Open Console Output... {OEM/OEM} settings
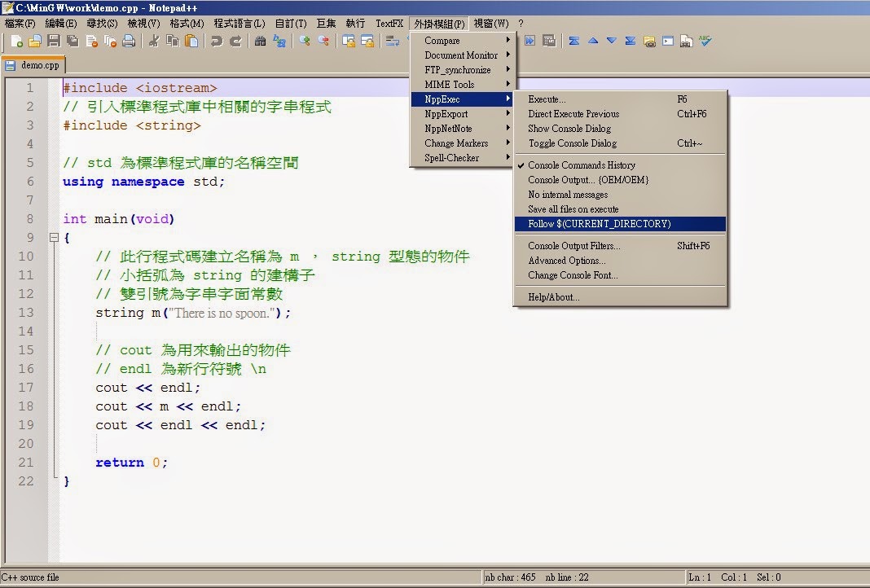 point(620,180)
